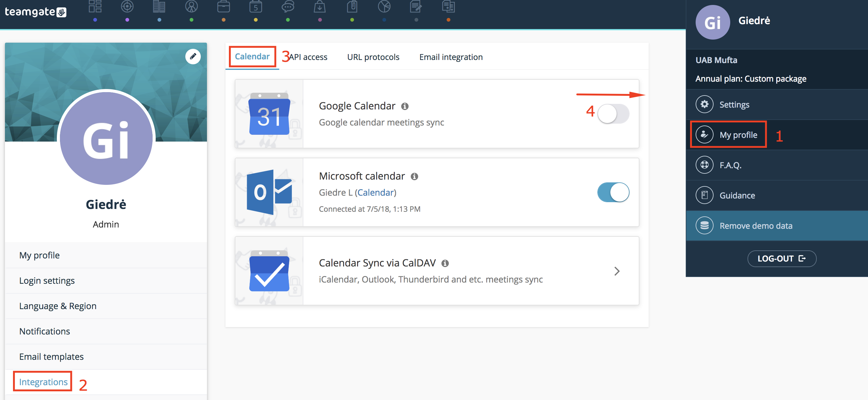Open the linked Microsoft Calendar link
Screen dimensions: 868x400
pyautogui.click(x=376, y=193)
